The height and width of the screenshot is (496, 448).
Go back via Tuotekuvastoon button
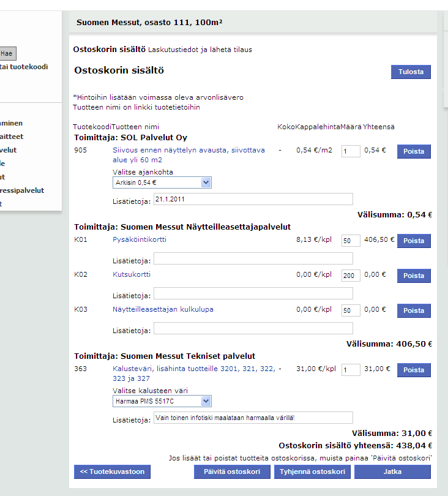(x=112, y=472)
